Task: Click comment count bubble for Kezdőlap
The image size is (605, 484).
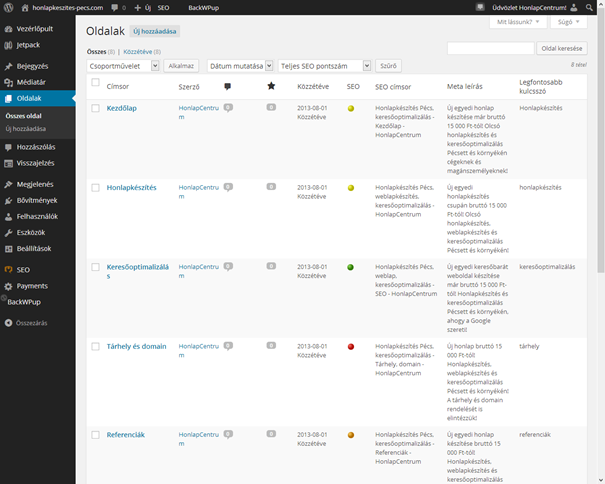Action: click(228, 108)
